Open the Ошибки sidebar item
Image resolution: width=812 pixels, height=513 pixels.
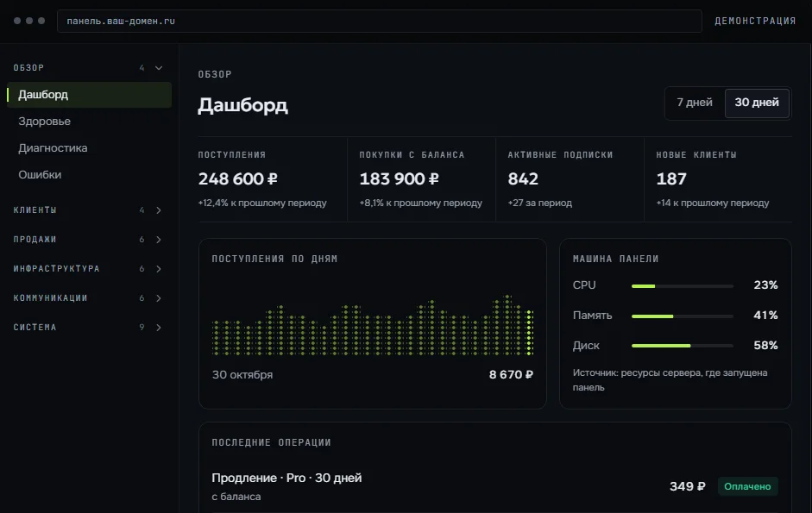[x=89, y=175]
